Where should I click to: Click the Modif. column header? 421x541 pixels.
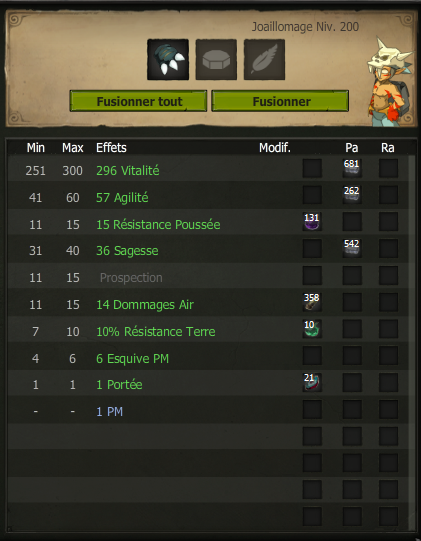(275, 148)
